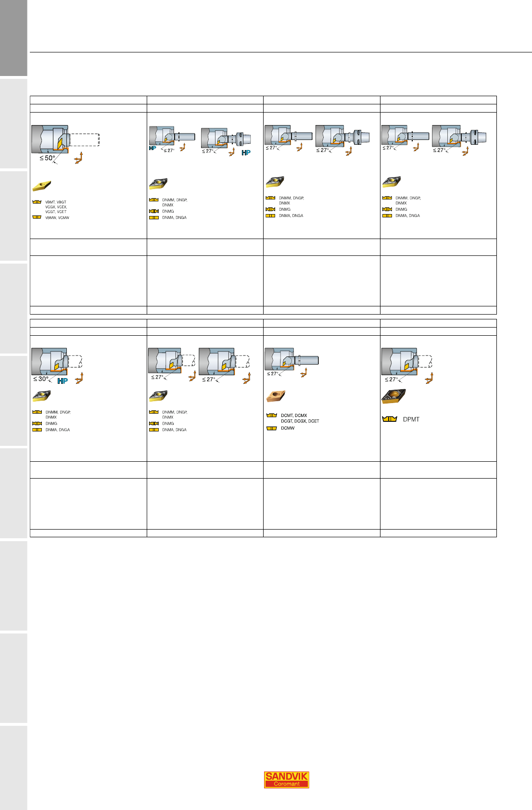The image size is (532, 810).
Task: Select the dark gray top side tab
Action: coord(13,38)
